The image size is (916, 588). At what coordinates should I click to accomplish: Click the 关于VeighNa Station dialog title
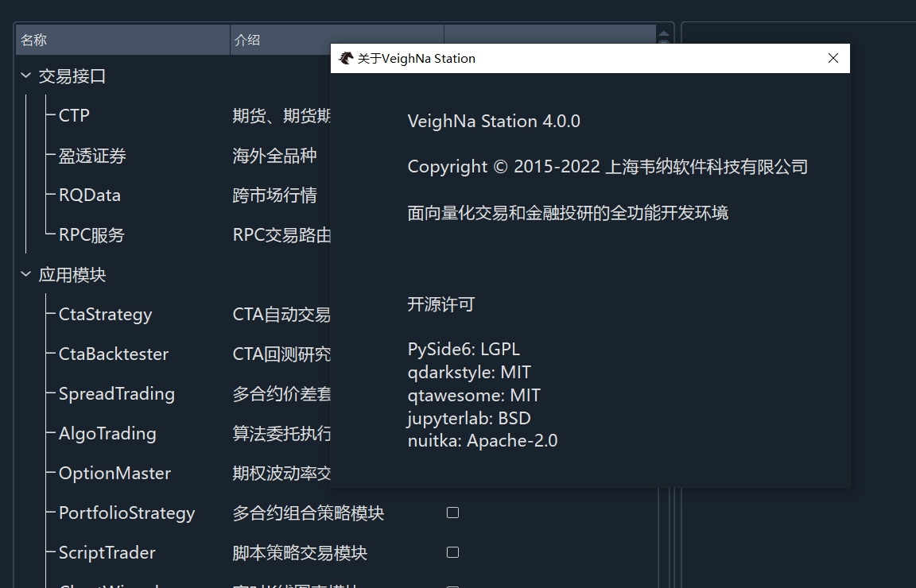click(417, 58)
